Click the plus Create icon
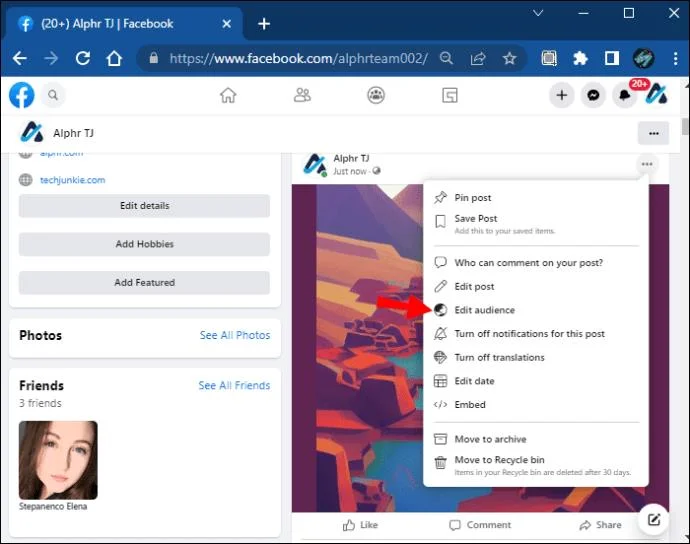The image size is (690, 544). tap(562, 95)
